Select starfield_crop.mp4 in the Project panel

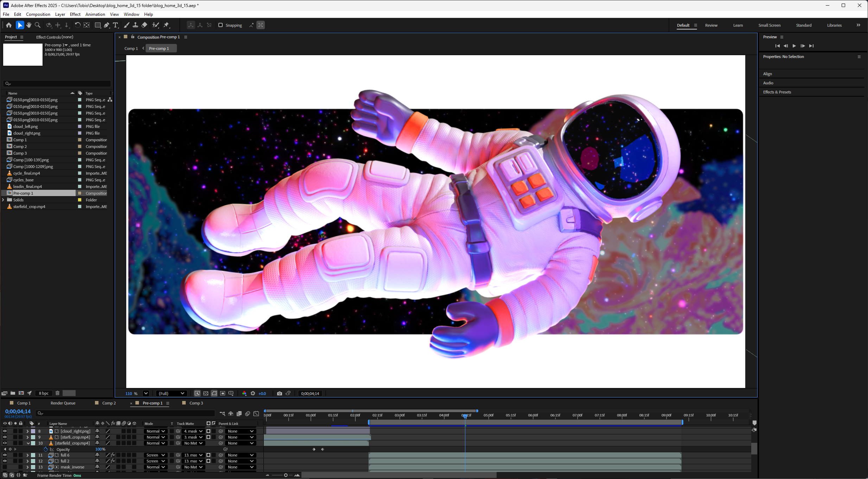pyautogui.click(x=29, y=207)
